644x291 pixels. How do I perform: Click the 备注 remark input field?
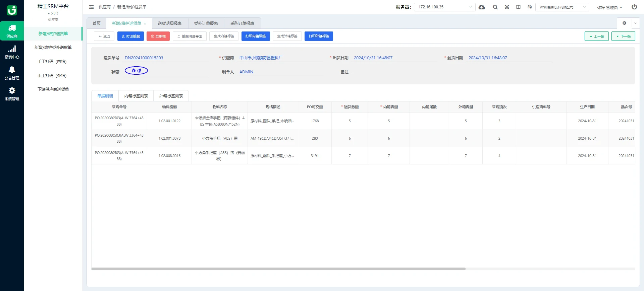point(394,72)
